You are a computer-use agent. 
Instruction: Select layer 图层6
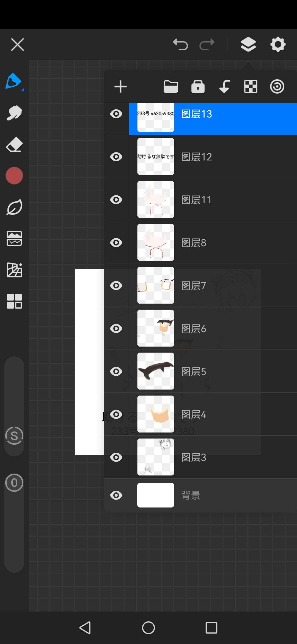pyautogui.click(x=213, y=328)
